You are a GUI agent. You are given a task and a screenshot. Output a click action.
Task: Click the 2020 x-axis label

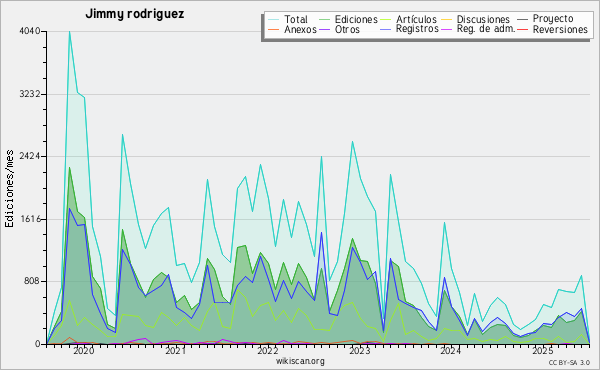pyautogui.click(x=83, y=351)
